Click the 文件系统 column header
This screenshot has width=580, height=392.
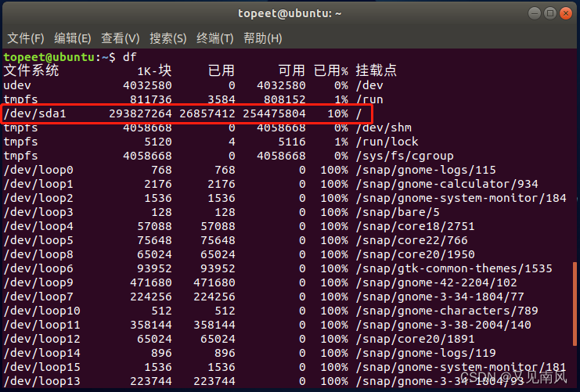31,70
